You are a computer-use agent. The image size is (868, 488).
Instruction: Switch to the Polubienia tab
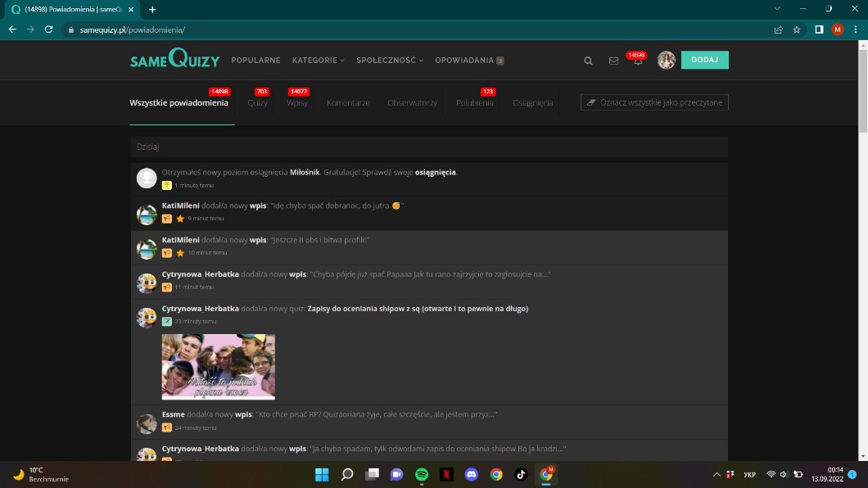[474, 103]
